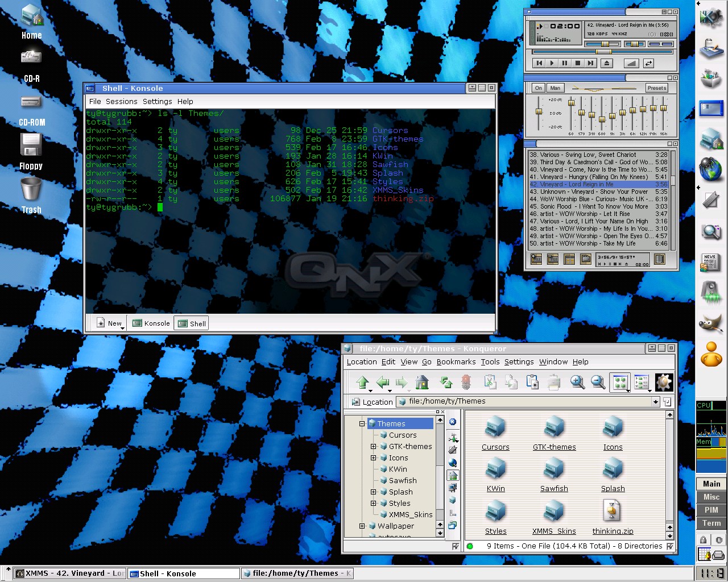728x582 pixels.
Task: Click the equalizer Presets button
Action: [x=656, y=88]
